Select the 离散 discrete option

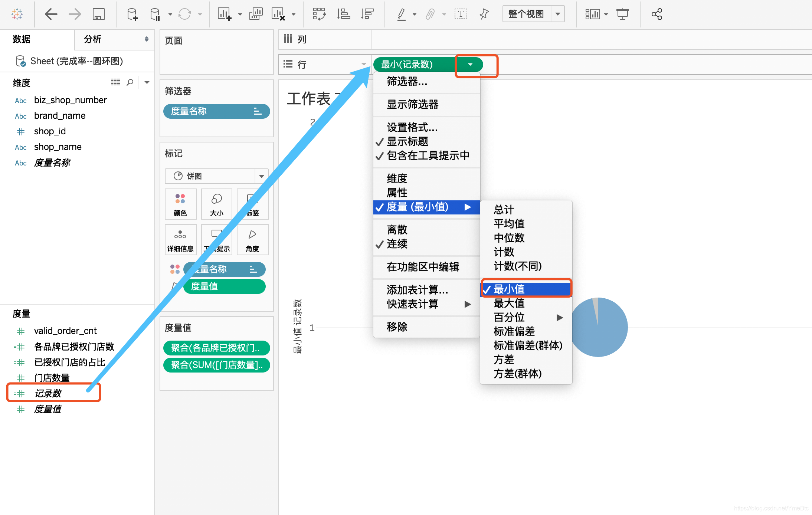(426, 230)
